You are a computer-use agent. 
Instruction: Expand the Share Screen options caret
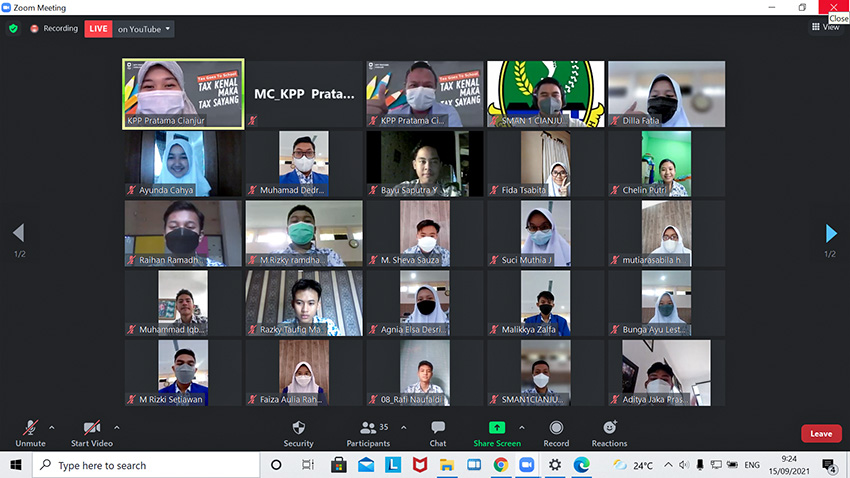click(521, 427)
